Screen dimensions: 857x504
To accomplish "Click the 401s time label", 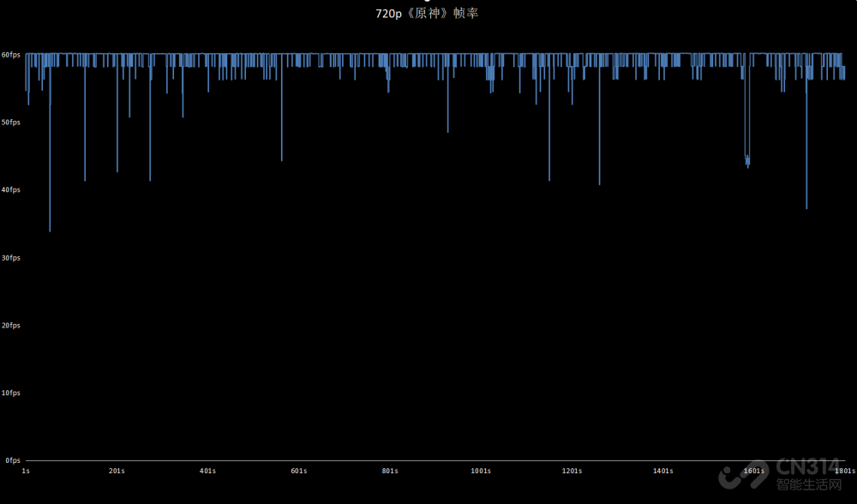I will click(x=207, y=471).
